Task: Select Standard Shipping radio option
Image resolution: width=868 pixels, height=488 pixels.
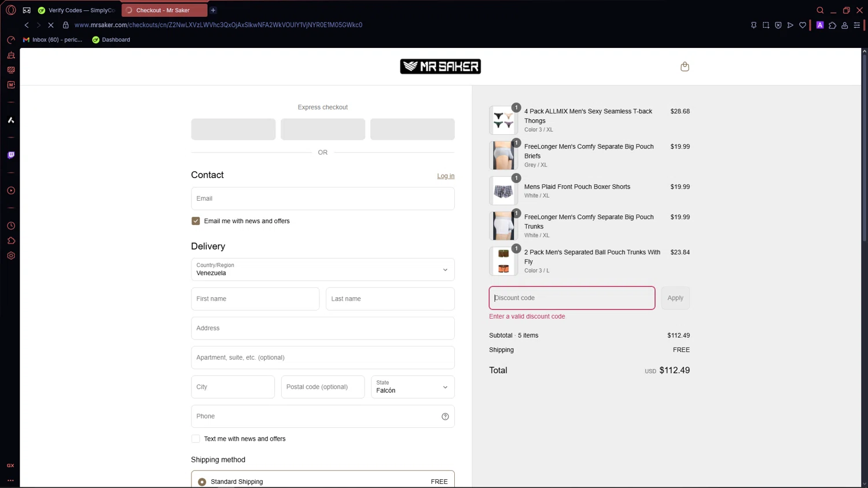Action: click(x=202, y=482)
